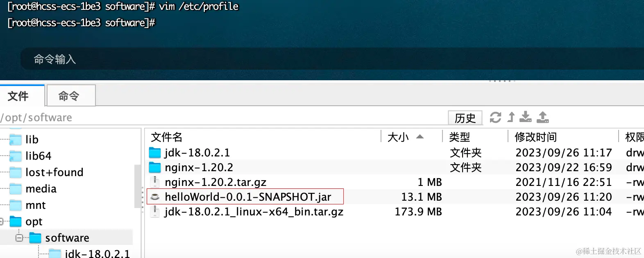This screenshot has width=644, height=258.
Task: Select the software folder in the tree
Action: [x=67, y=238]
